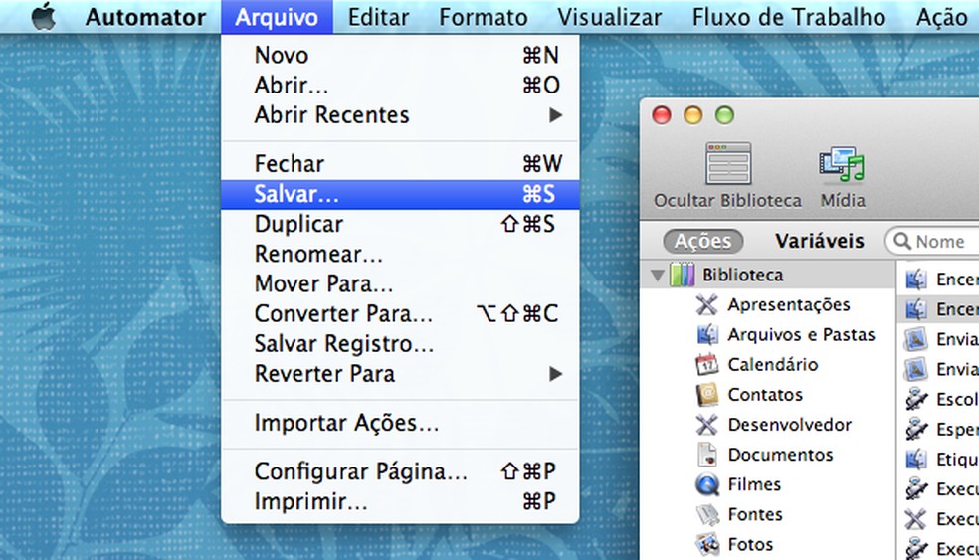Choose Fechar from the menu
Image resolution: width=979 pixels, height=560 pixels.
400,163
